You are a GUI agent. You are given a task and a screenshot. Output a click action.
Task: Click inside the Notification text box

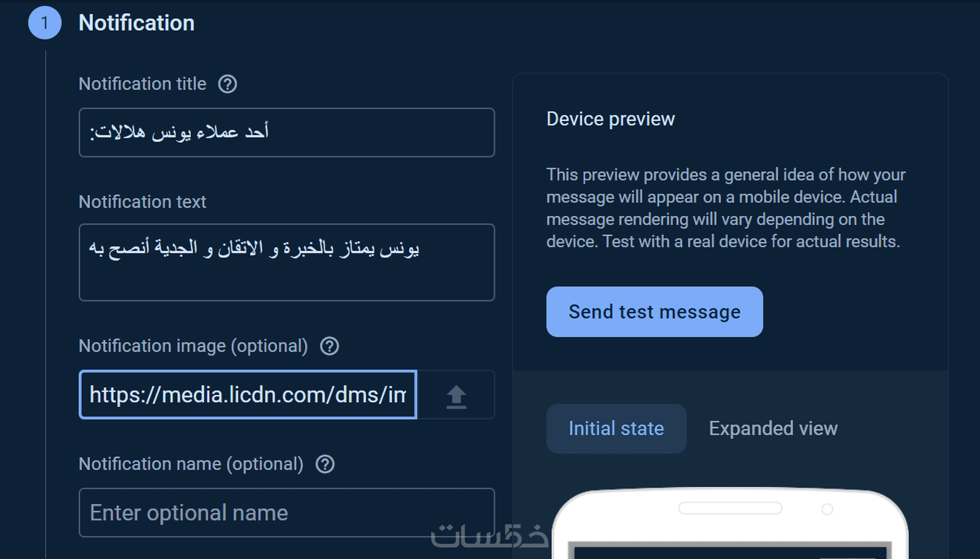pyautogui.click(x=287, y=262)
